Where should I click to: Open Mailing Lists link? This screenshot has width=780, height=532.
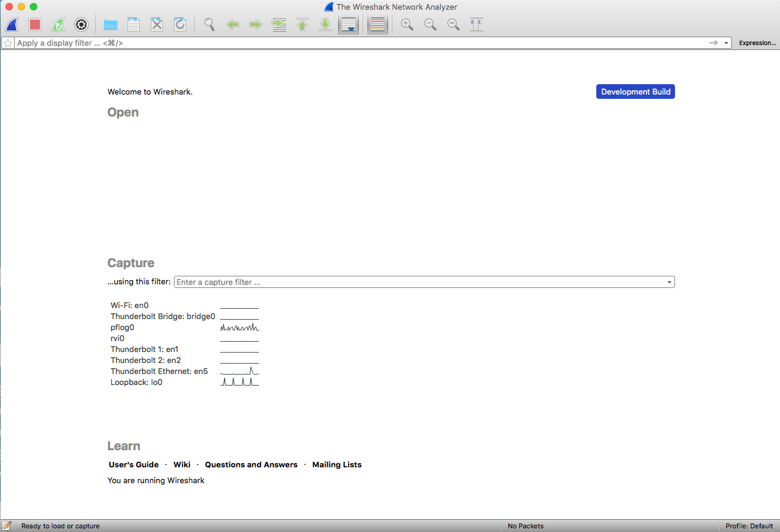[337, 464]
